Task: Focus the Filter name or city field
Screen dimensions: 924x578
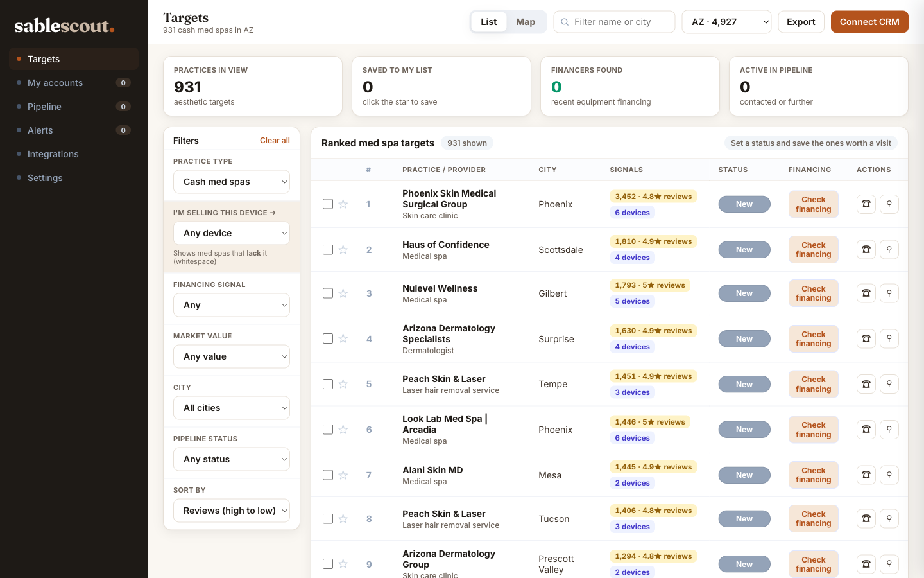Action: pos(614,22)
